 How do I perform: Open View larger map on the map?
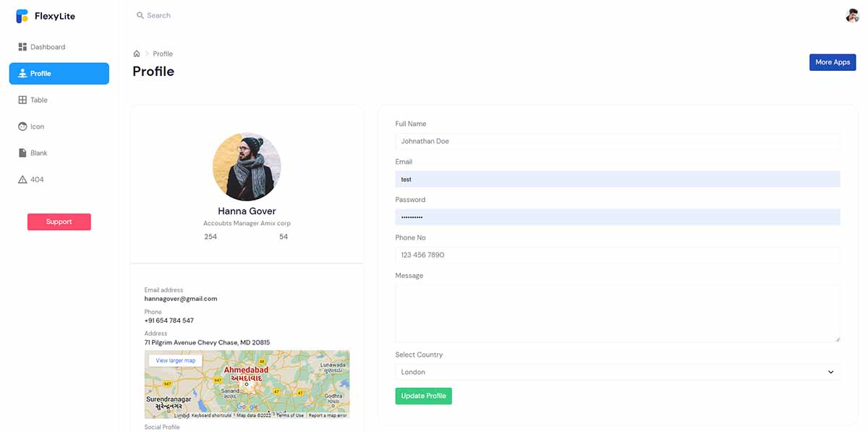(176, 360)
